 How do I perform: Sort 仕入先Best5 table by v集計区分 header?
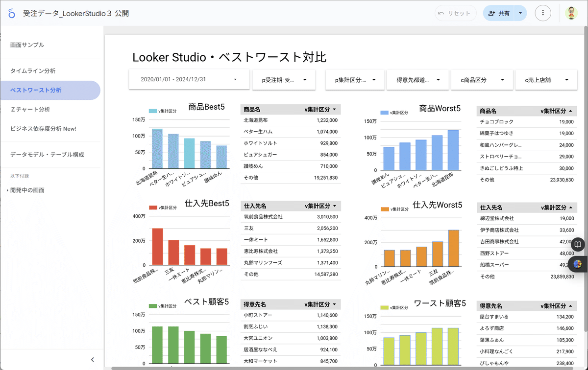click(320, 206)
